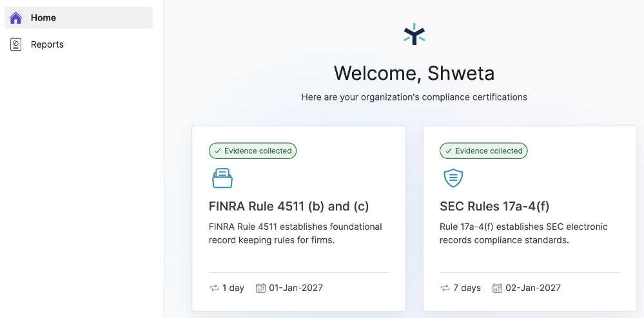Click the 1 day frequency text
Screen dimensions: 644x318
coord(233,288)
